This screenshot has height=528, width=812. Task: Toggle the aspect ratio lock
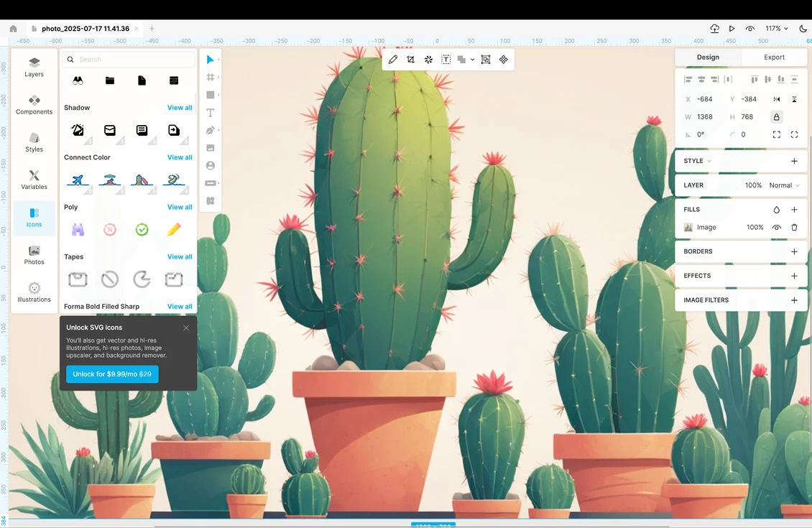[776, 117]
